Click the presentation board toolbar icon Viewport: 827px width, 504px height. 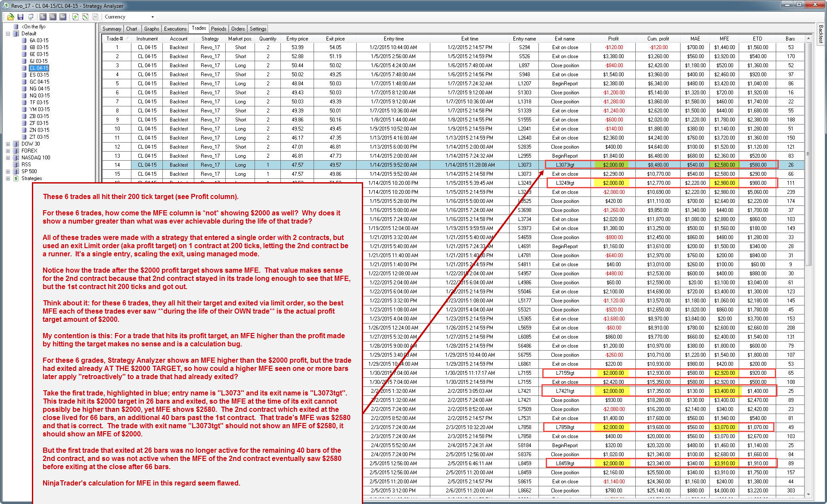[31, 17]
